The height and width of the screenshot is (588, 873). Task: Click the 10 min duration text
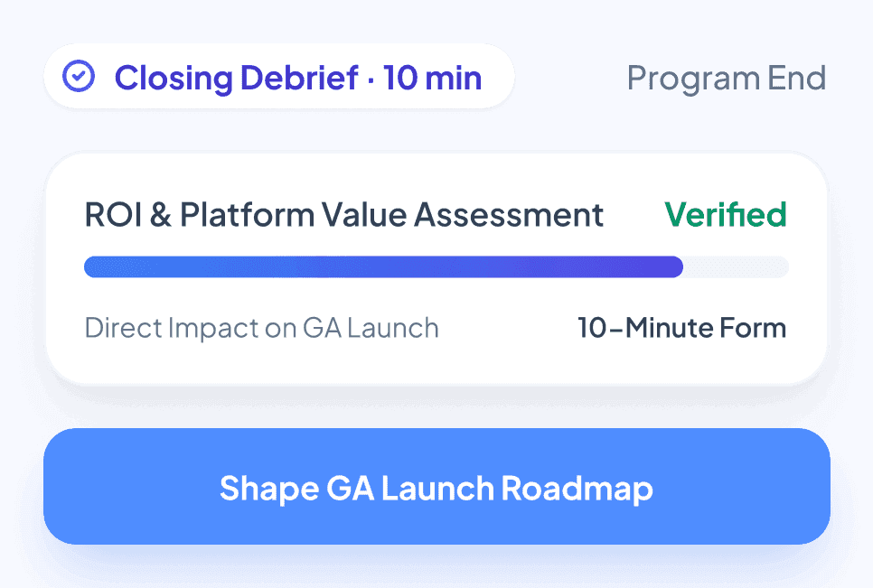click(x=433, y=78)
